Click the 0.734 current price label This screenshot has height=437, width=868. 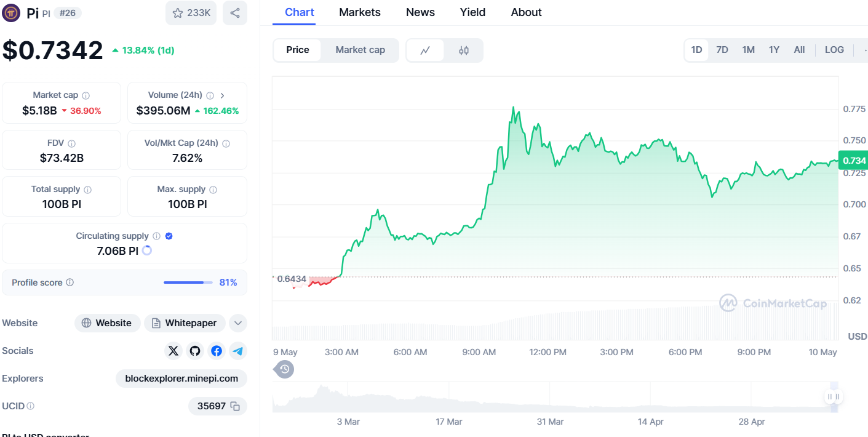click(854, 161)
